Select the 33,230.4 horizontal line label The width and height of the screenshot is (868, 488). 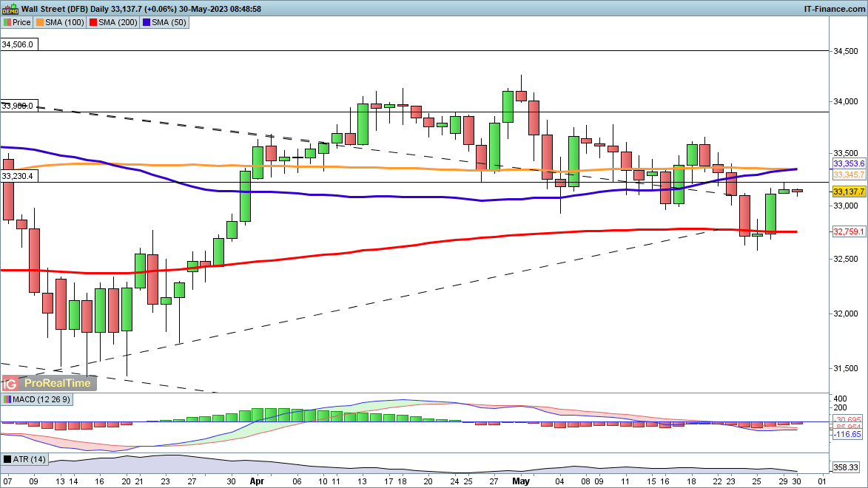click(19, 176)
